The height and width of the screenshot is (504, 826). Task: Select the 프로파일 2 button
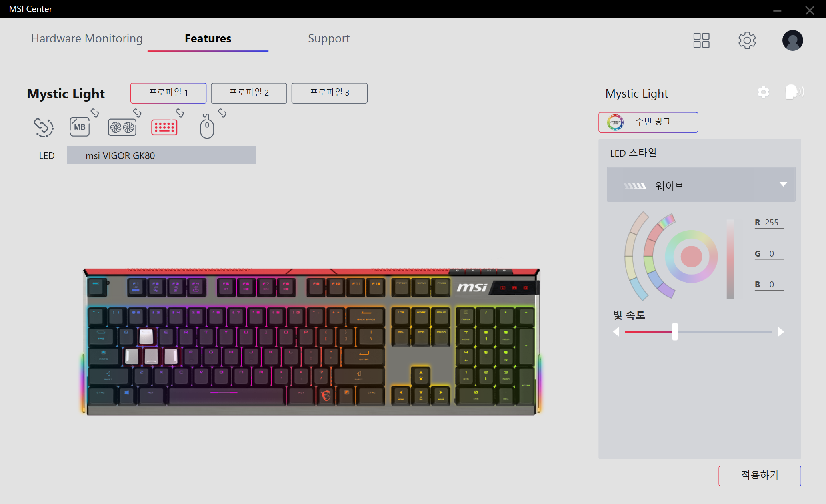[x=249, y=93]
